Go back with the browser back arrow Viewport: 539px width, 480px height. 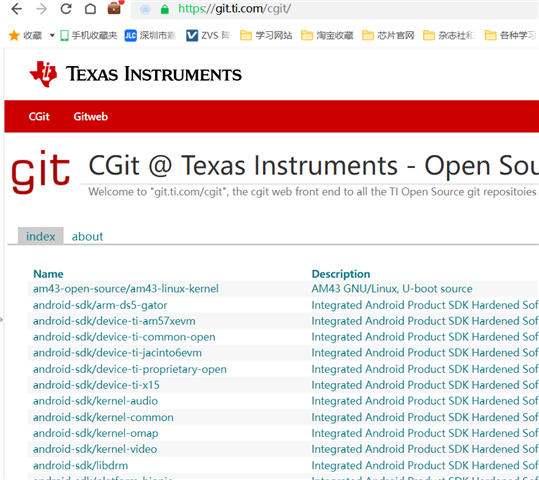16,9
